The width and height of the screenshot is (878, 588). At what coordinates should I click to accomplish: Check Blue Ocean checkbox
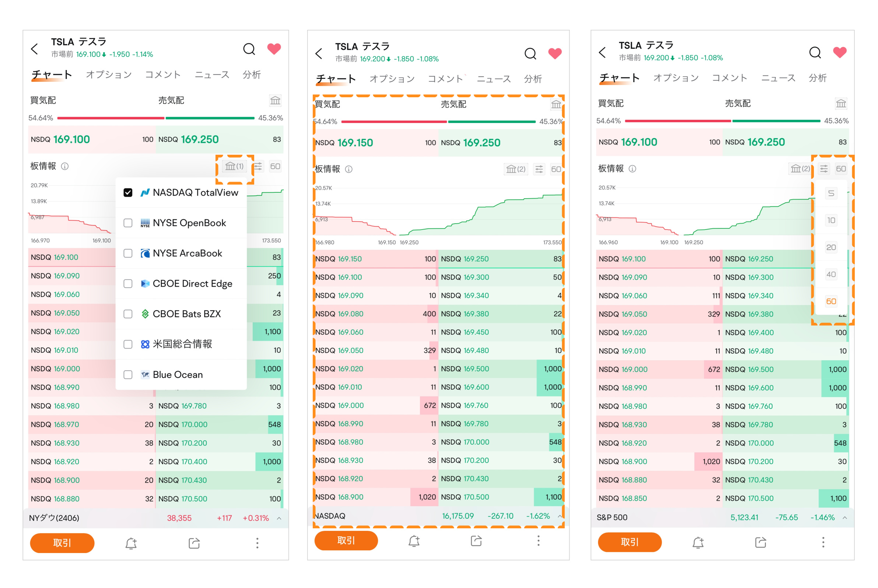tap(128, 375)
